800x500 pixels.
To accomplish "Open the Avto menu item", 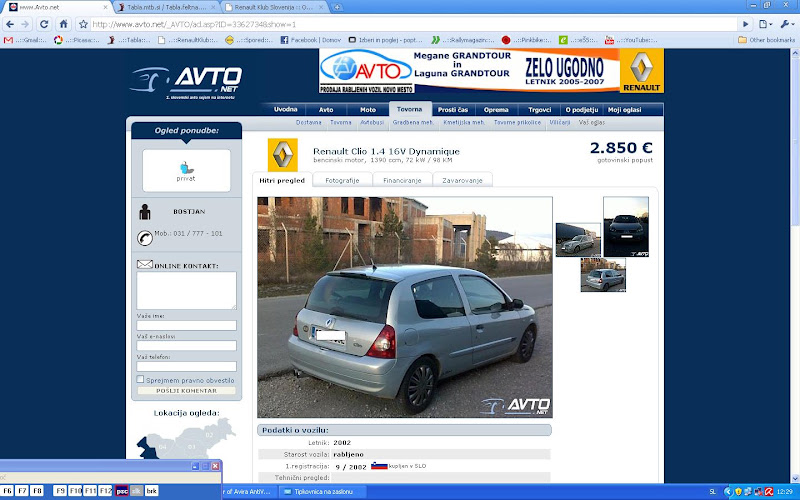I will (x=326, y=109).
